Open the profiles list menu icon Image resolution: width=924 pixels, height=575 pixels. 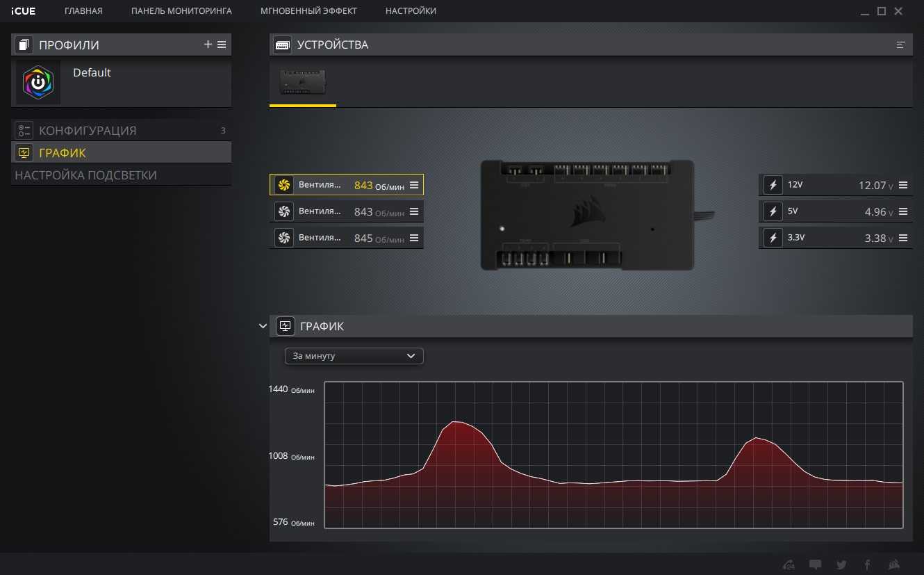222,44
